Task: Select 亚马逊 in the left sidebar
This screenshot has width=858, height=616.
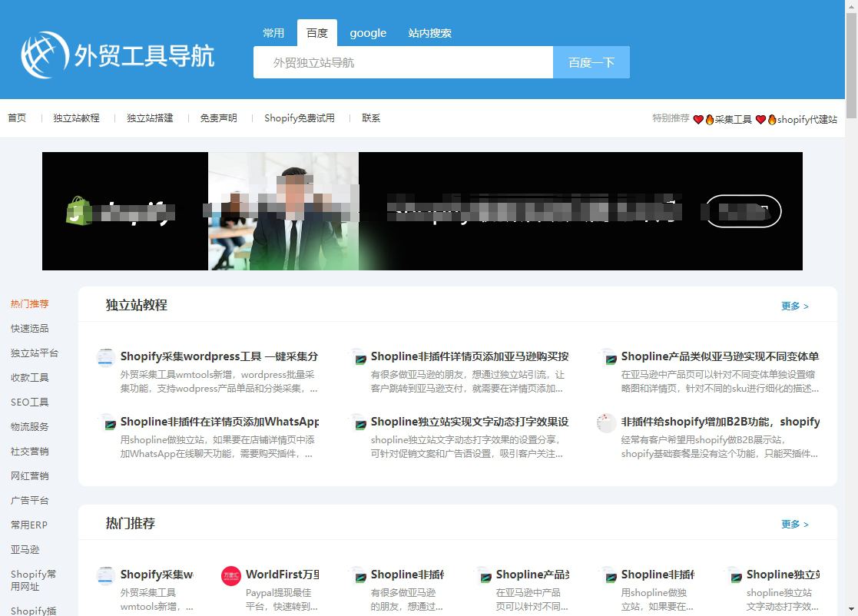Action: 25,550
